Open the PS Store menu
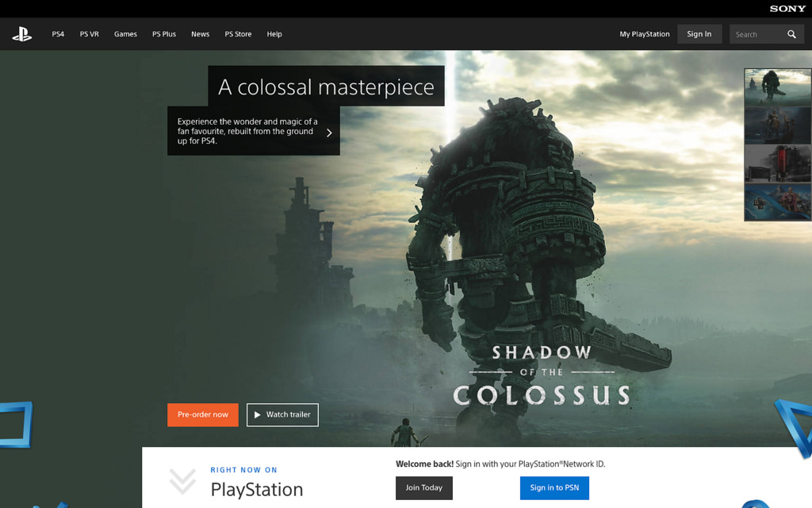 pos(238,34)
